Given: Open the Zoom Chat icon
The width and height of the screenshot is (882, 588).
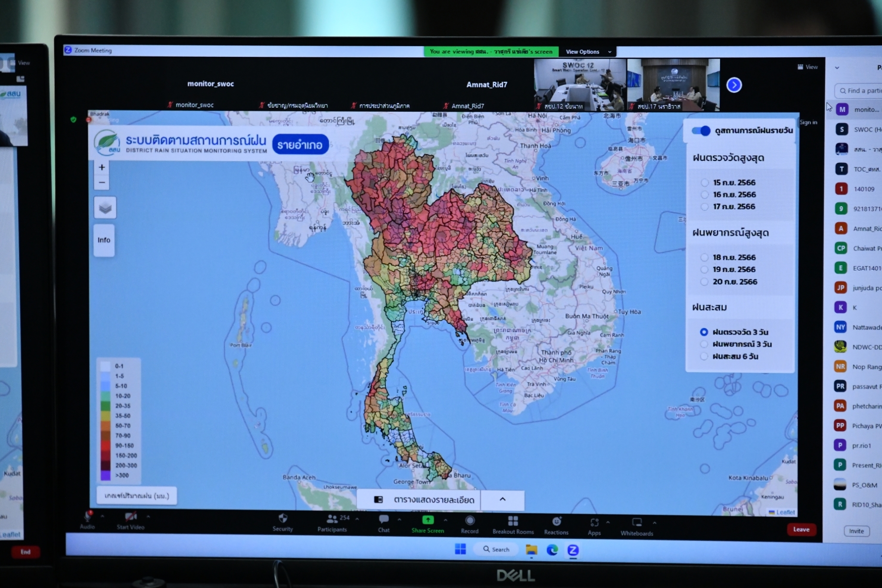Looking at the screenshot, I should [x=384, y=519].
